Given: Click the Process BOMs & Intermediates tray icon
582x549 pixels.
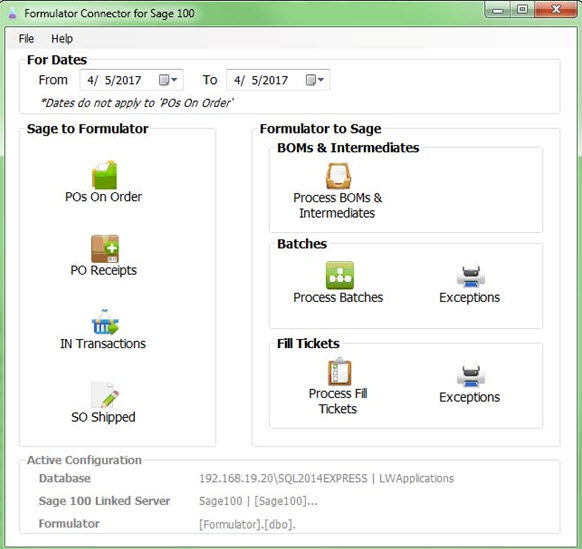Looking at the screenshot, I should (338, 176).
